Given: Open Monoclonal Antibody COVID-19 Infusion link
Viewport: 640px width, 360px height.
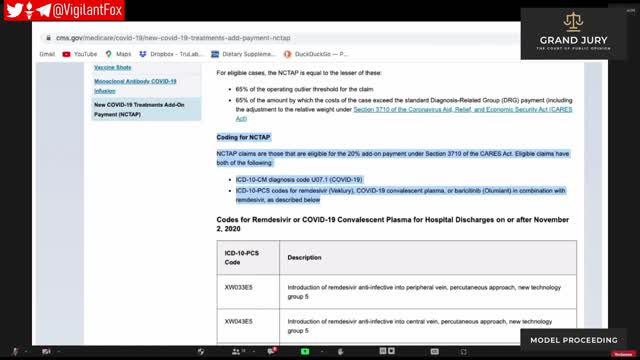Looking at the screenshot, I should pos(135,86).
